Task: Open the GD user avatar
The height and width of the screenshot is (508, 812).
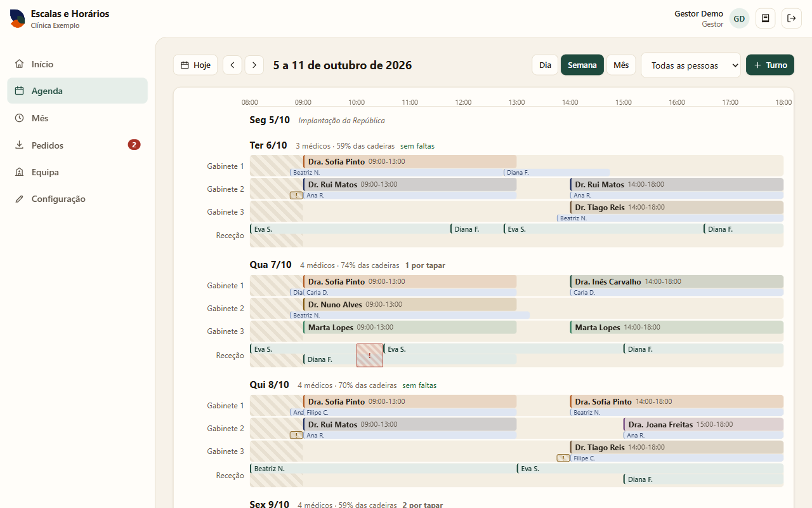Action: tap(739, 18)
